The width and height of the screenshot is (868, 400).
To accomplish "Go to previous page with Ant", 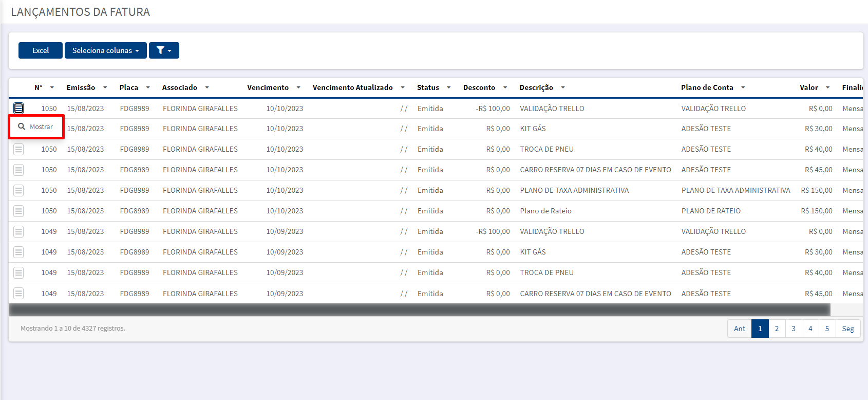I will tap(740, 329).
